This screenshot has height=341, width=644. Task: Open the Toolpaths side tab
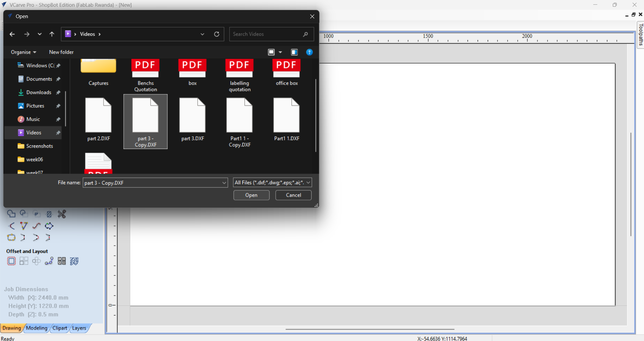pyautogui.click(x=641, y=35)
